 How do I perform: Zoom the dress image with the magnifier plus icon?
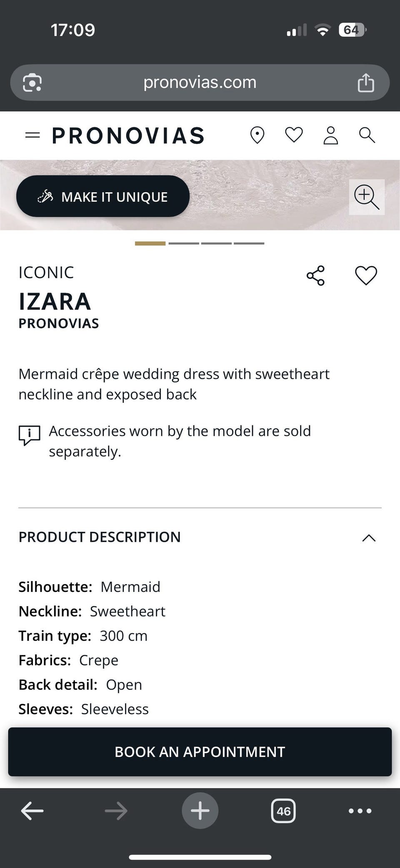pyautogui.click(x=366, y=197)
